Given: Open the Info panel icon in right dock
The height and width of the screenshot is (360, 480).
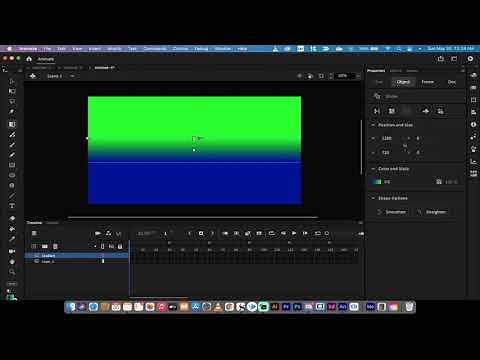Looking at the screenshot, I should [x=473, y=124].
